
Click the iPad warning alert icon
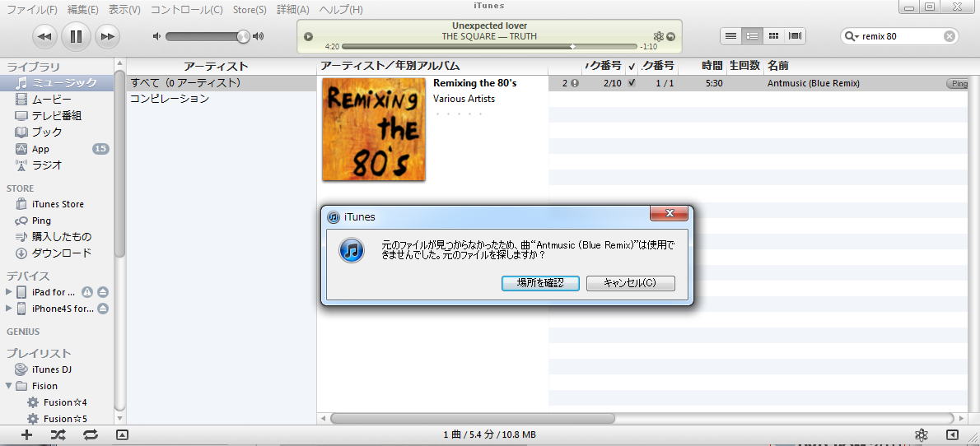click(x=87, y=292)
